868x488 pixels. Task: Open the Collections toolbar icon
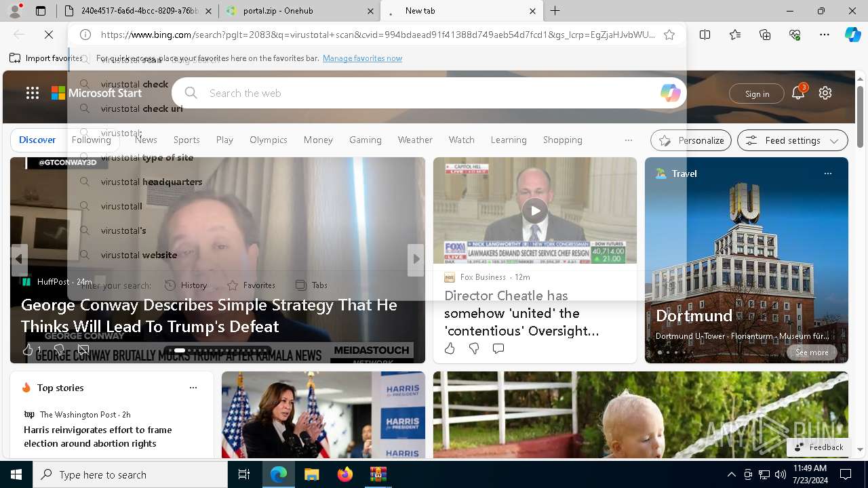pos(765,35)
